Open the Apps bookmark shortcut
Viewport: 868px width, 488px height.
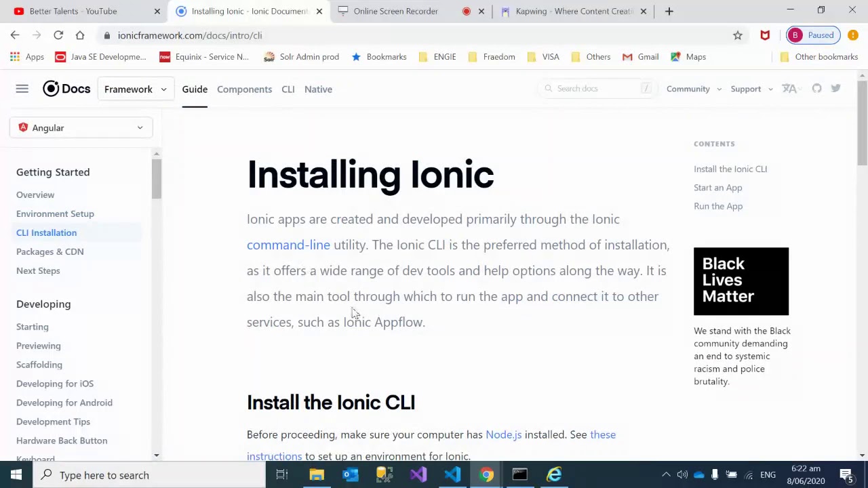[27, 57]
